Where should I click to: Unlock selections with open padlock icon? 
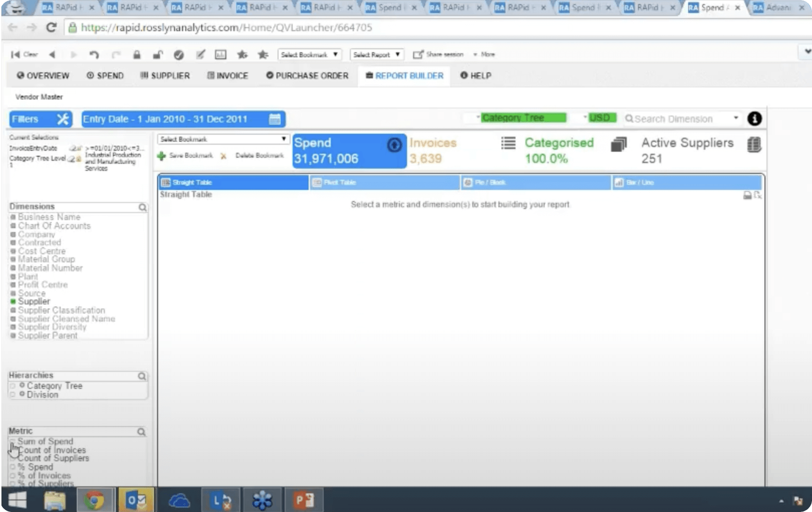pos(158,54)
